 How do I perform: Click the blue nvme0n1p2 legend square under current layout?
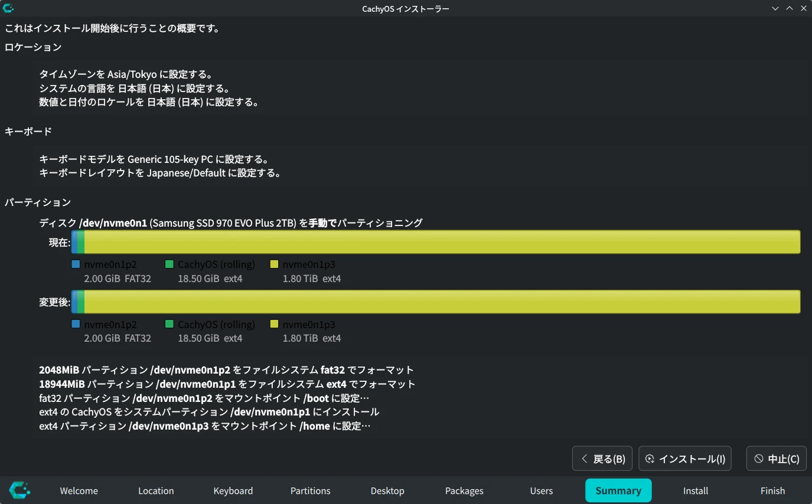(x=76, y=264)
